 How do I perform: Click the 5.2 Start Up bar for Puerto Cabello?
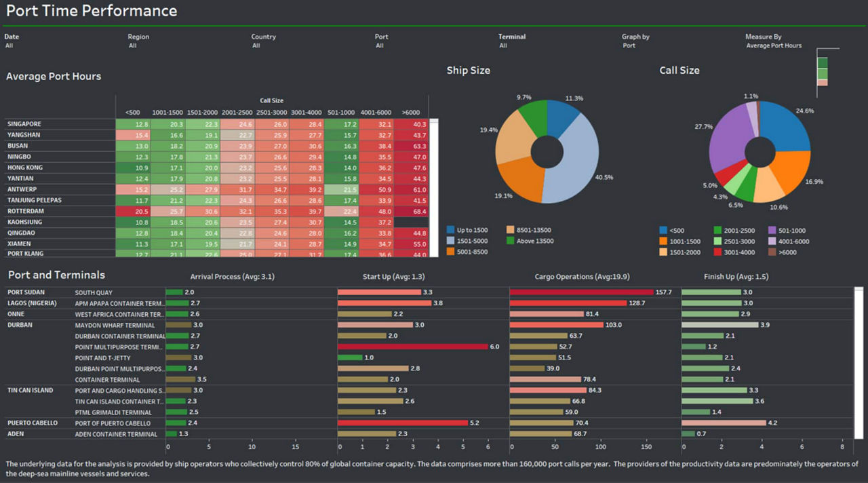(403, 423)
